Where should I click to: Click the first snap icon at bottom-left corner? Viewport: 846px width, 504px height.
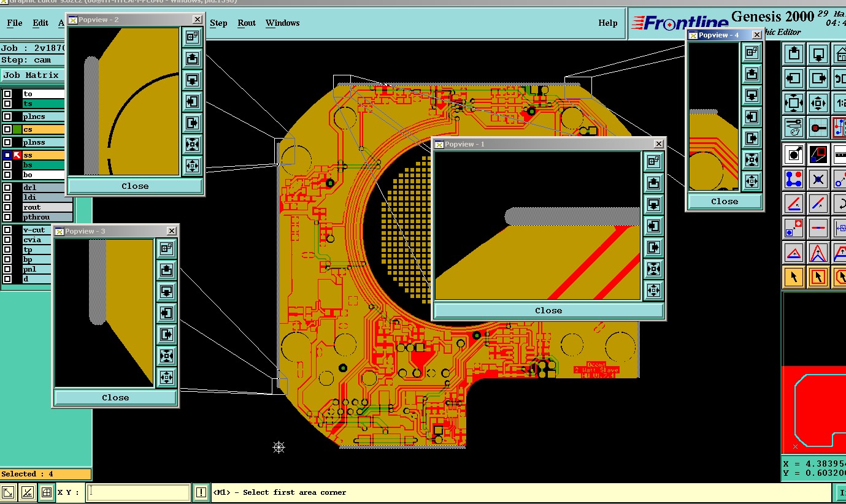coord(9,492)
